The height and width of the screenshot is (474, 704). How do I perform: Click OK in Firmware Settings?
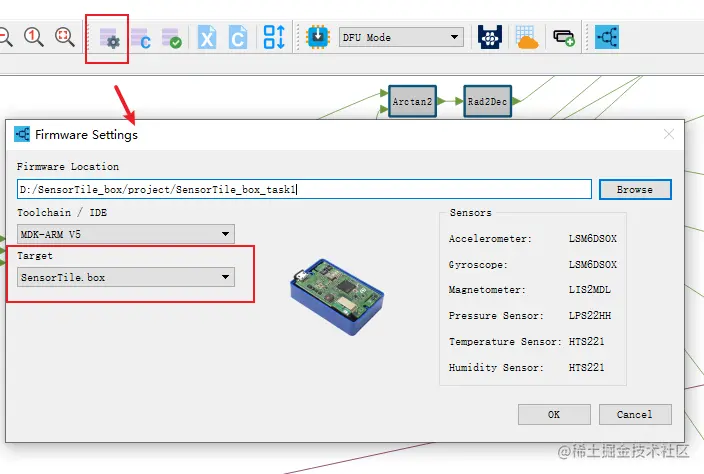click(x=554, y=414)
